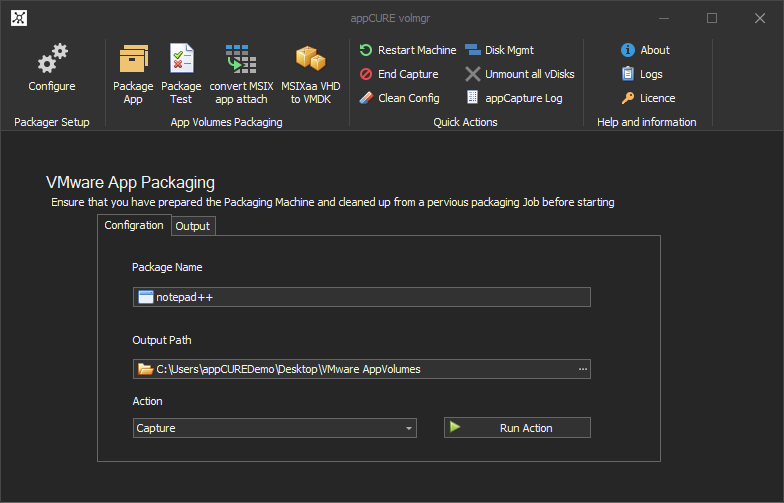Click the About label
Screen dimensions: 784x503
point(655,50)
